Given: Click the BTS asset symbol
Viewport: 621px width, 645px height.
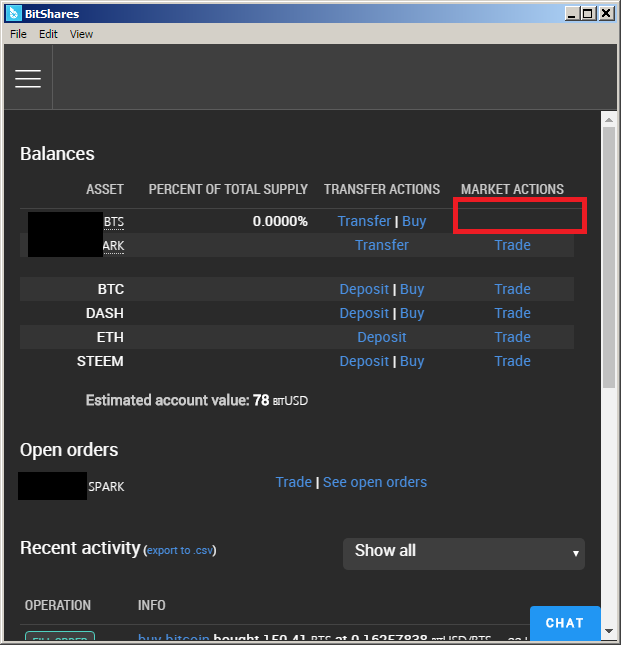Looking at the screenshot, I should (114, 222).
